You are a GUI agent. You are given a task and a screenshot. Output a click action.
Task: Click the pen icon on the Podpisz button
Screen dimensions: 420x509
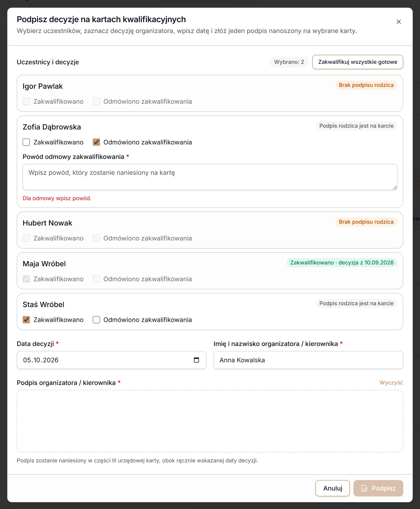click(364, 488)
